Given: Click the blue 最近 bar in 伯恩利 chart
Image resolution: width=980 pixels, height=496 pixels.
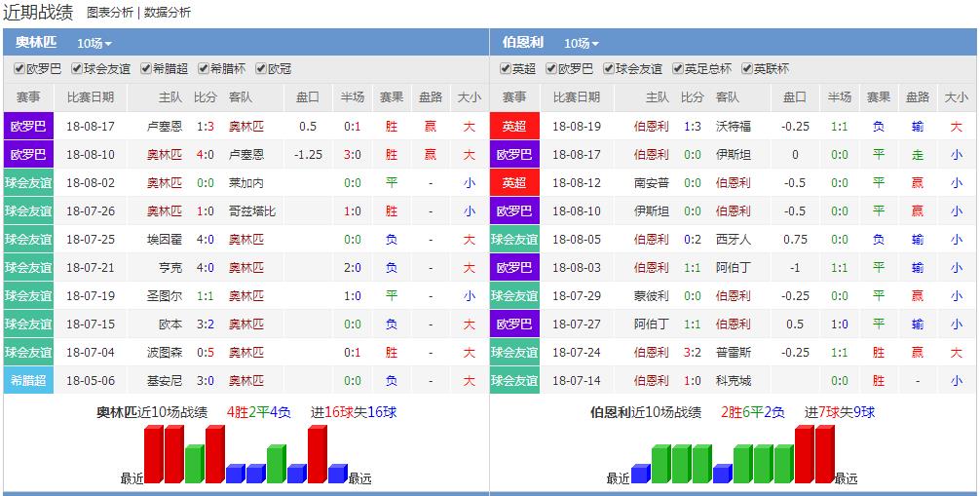Looking at the screenshot, I should tap(640, 474).
